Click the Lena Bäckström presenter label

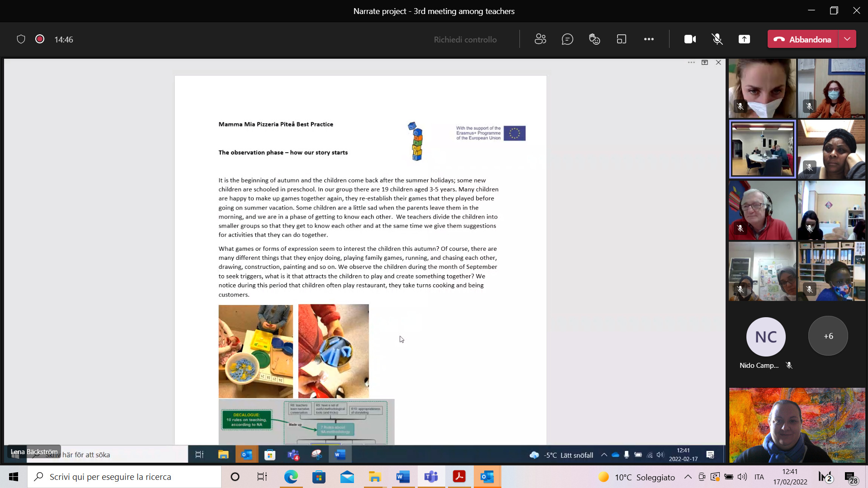34,451
